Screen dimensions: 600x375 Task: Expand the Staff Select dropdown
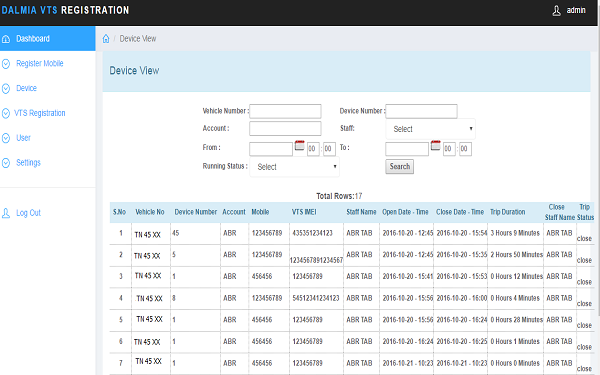click(430, 129)
